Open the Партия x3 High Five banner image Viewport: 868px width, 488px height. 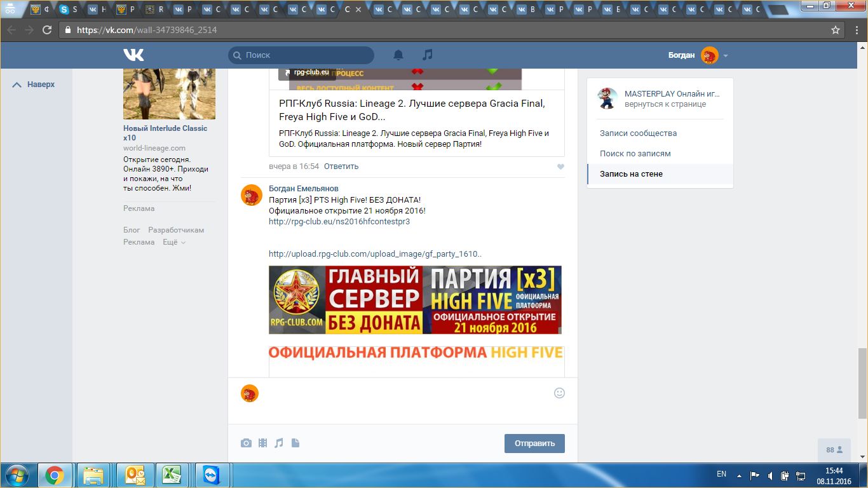[415, 300]
